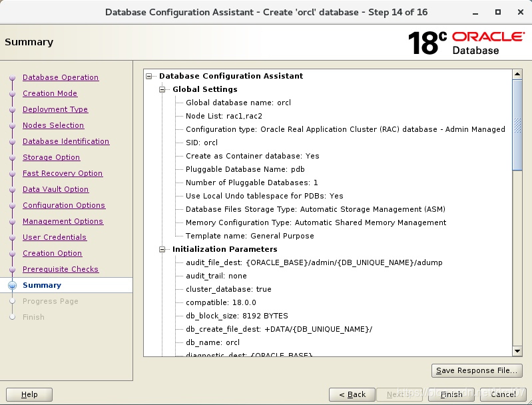Jump to Nodes Selection step

53,125
